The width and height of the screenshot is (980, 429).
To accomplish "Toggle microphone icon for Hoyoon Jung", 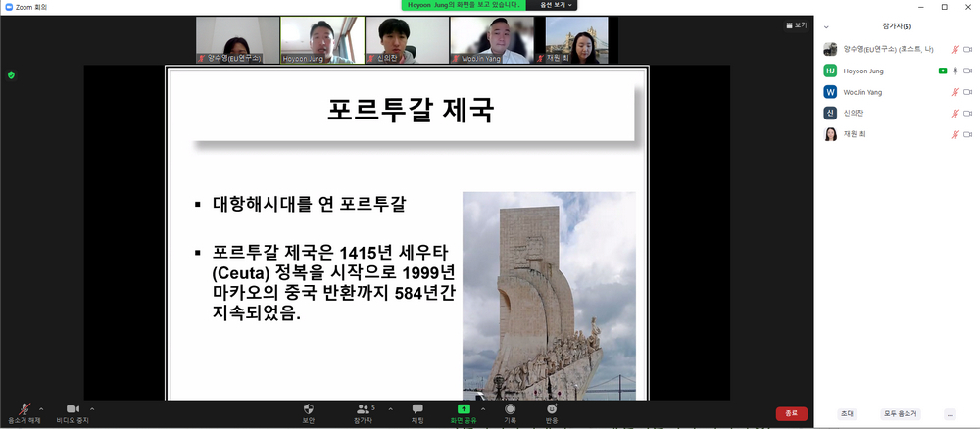I will (955, 71).
